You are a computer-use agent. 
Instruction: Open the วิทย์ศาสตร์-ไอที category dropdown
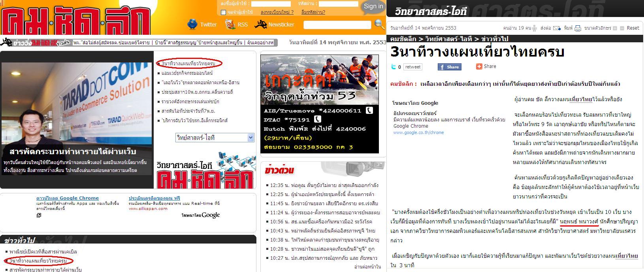215,138
